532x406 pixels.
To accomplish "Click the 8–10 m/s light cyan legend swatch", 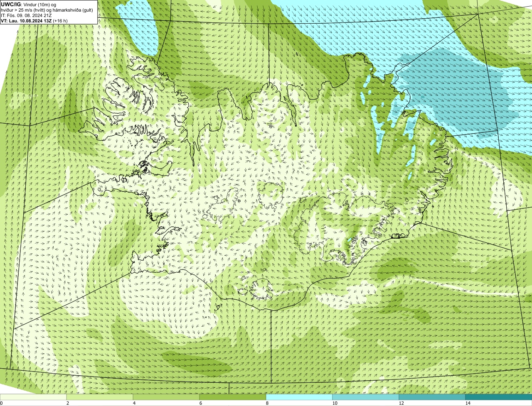I will [x=299, y=397].
